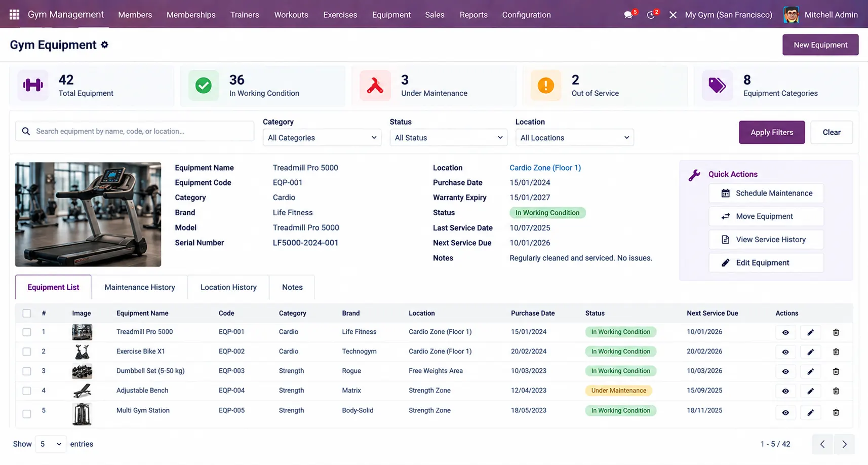Open the Cardio Zone (Floor 1) location link
Image resolution: width=868 pixels, height=465 pixels.
pos(545,168)
